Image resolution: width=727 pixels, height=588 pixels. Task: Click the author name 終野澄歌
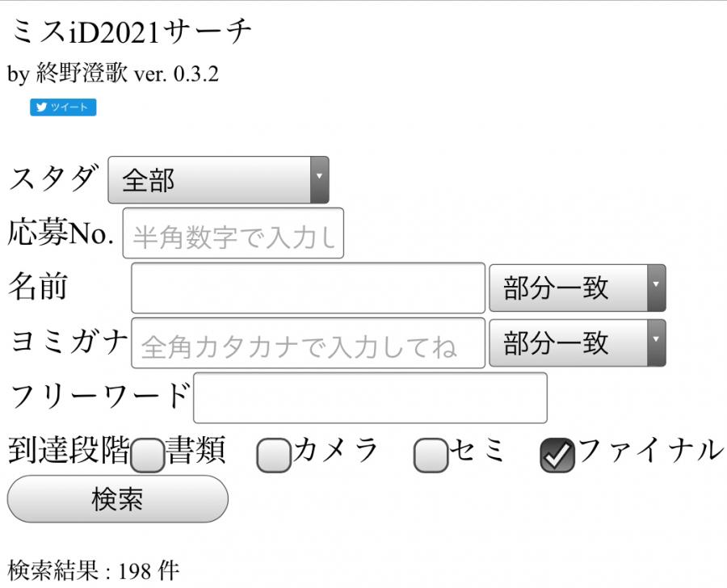[82, 74]
